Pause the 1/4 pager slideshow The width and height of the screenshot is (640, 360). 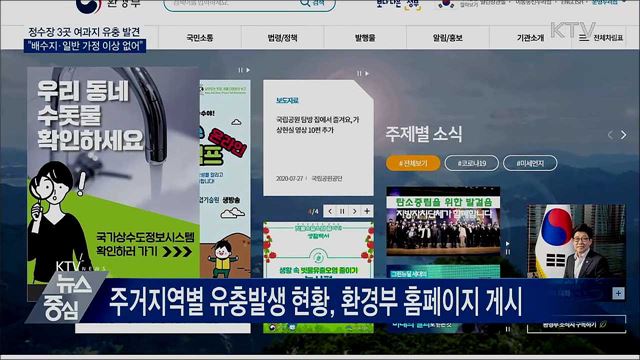[342, 211]
